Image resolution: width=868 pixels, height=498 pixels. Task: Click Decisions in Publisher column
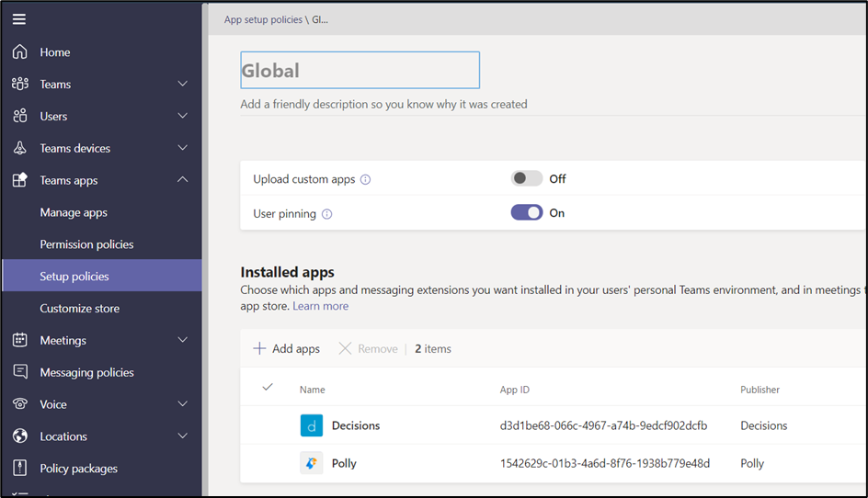[764, 425]
